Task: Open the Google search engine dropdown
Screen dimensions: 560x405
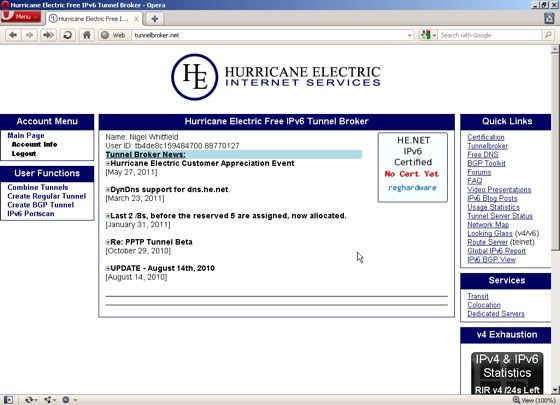Action: 428,35
